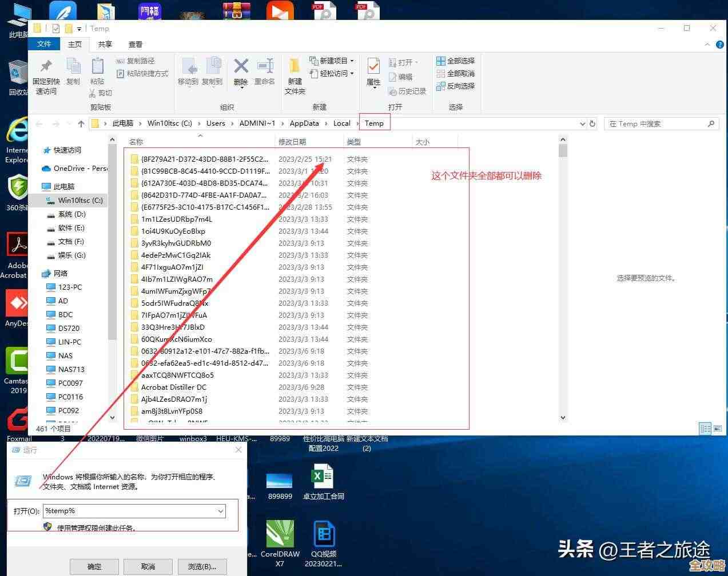
Task: Open the 文件 (File) menu
Action: (45, 44)
